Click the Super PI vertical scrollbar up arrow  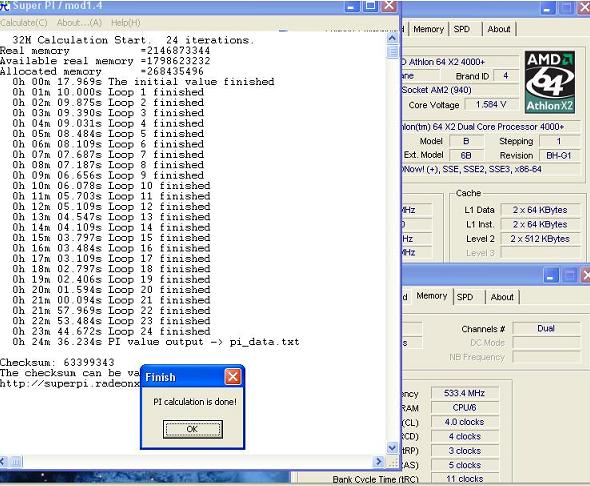(x=392, y=38)
